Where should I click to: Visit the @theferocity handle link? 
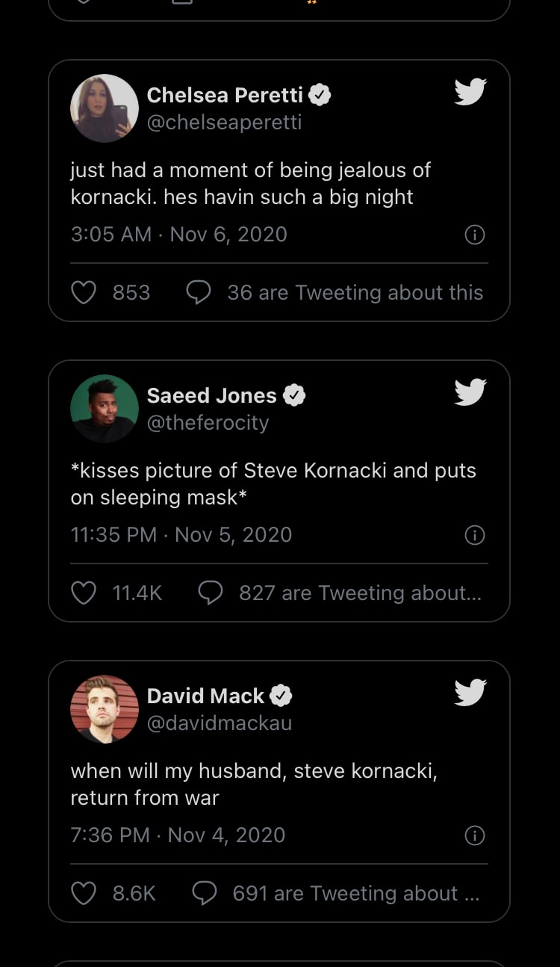(x=208, y=423)
